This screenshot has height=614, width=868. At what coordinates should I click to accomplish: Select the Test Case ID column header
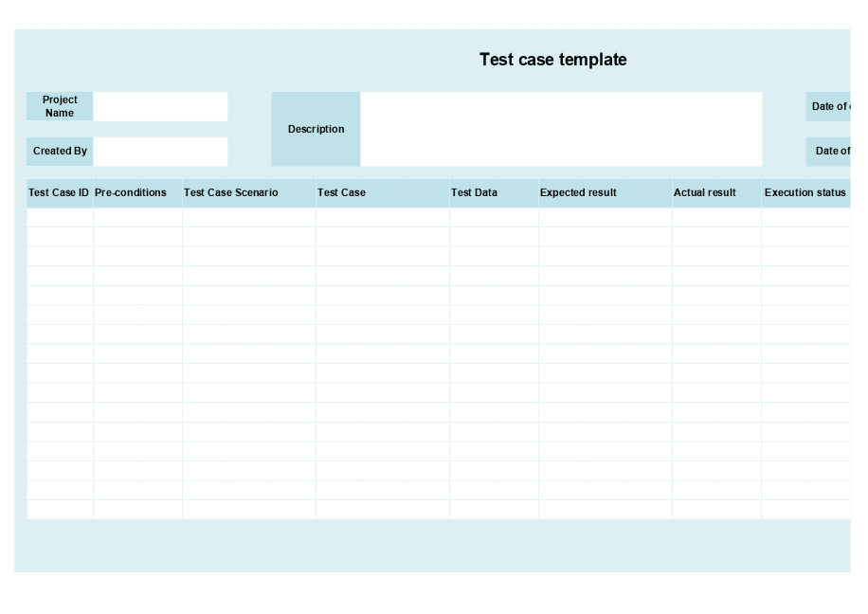[x=59, y=192]
